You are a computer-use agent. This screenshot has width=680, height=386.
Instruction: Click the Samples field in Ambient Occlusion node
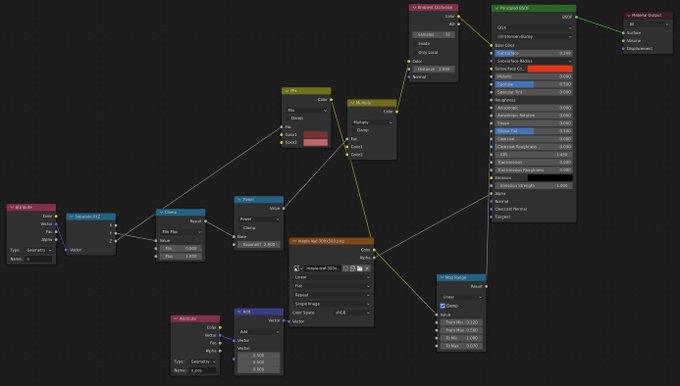pos(433,34)
